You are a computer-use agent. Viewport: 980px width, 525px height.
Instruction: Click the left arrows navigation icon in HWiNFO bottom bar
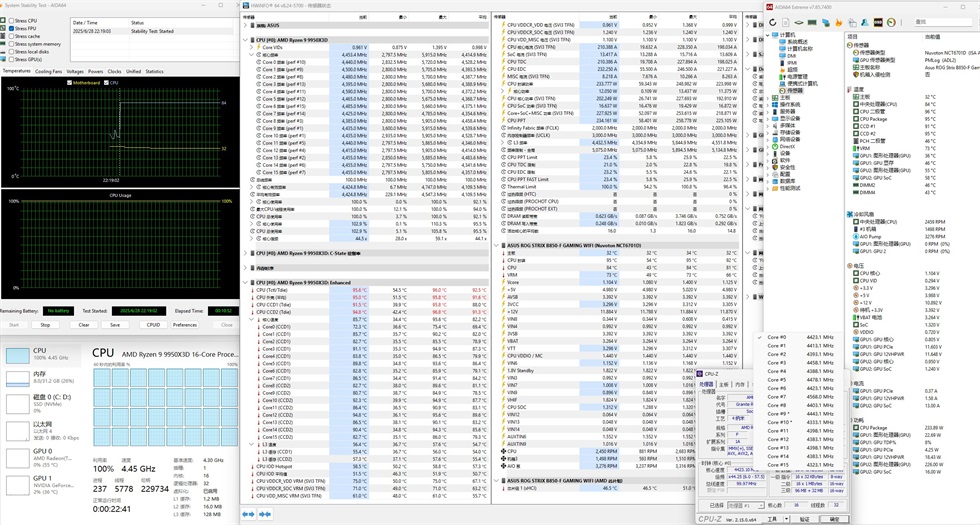248,514
